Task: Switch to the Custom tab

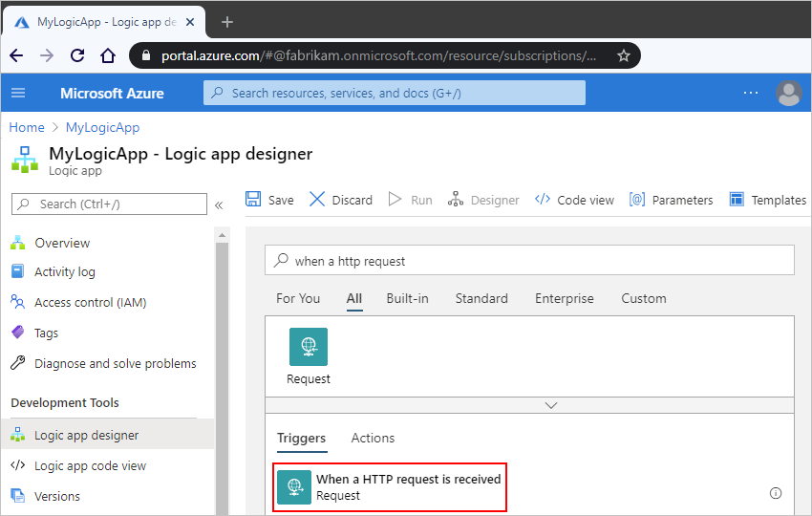Action: (x=644, y=298)
